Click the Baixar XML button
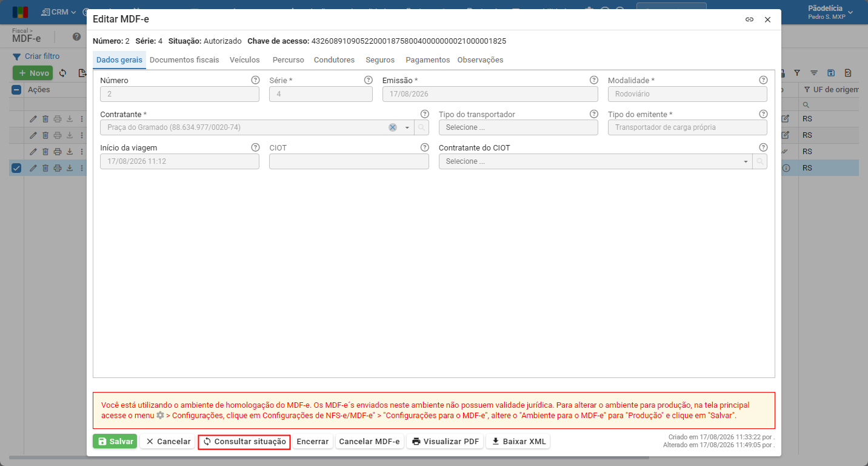868x466 pixels. (x=518, y=442)
